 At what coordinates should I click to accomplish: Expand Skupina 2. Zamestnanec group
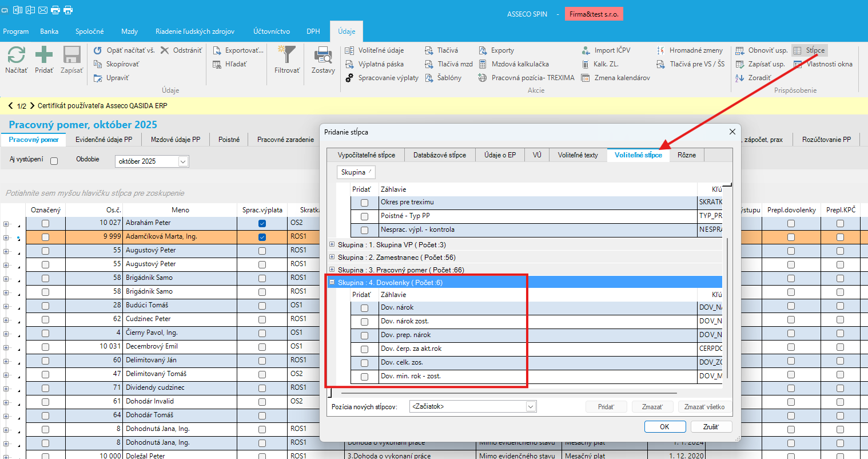coord(332,257)
